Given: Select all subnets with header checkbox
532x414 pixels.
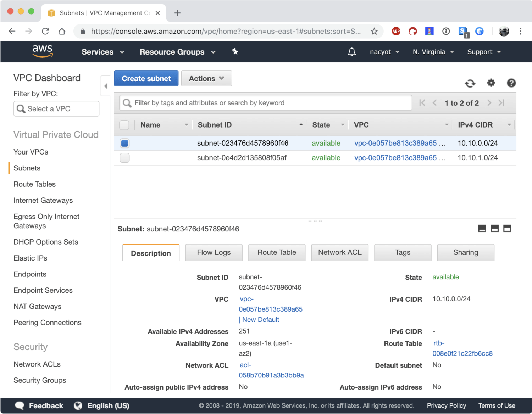Looking at the screenshot, I should (x=124, y=125).
